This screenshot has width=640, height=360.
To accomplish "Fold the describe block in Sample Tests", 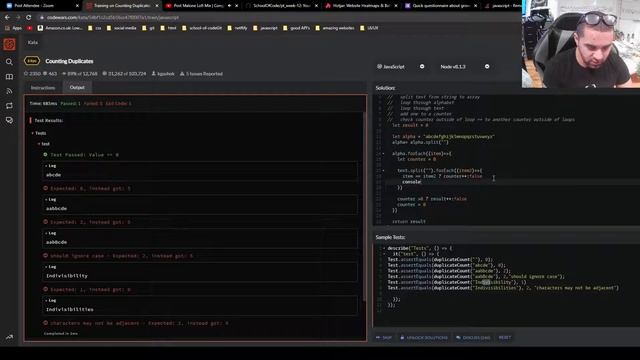I will (x=384, y=248).
